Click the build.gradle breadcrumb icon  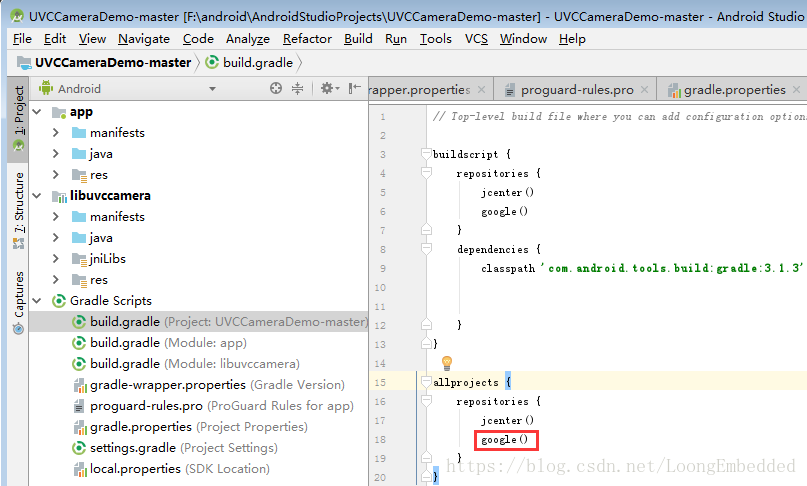coord(212,62)
